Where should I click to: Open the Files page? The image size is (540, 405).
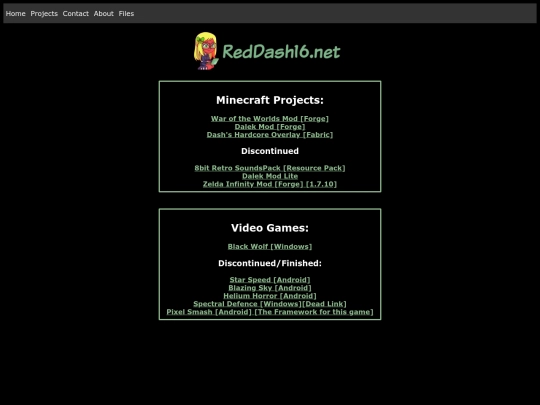pyautogui.click(x=126, y=13)
